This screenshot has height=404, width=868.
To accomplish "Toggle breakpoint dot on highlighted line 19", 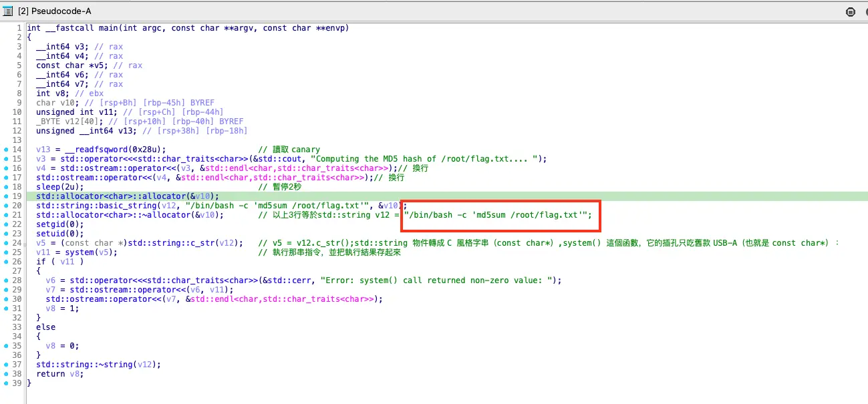I will 7,196.
